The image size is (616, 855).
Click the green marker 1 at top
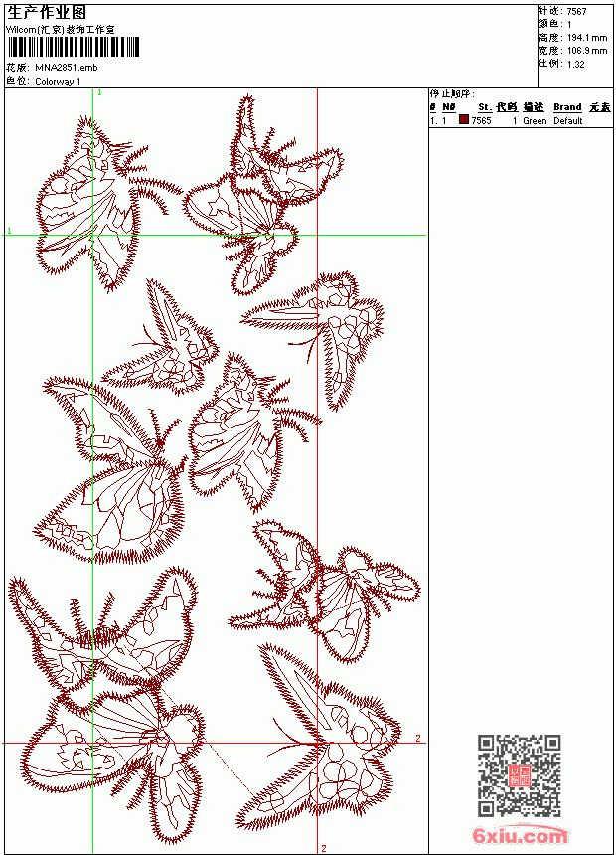pos(99,93)
